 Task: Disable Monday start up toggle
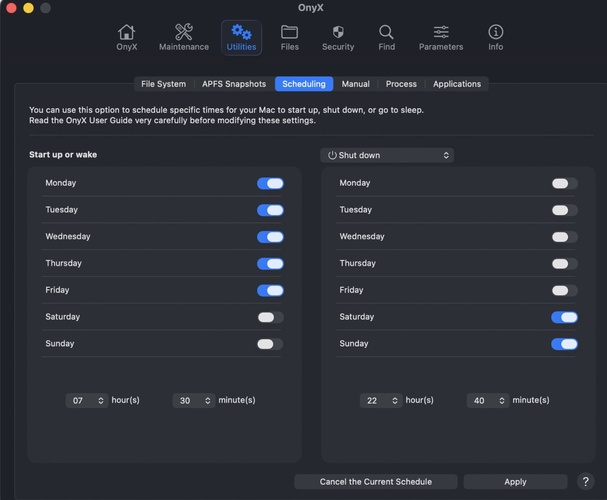coord(270,183)
